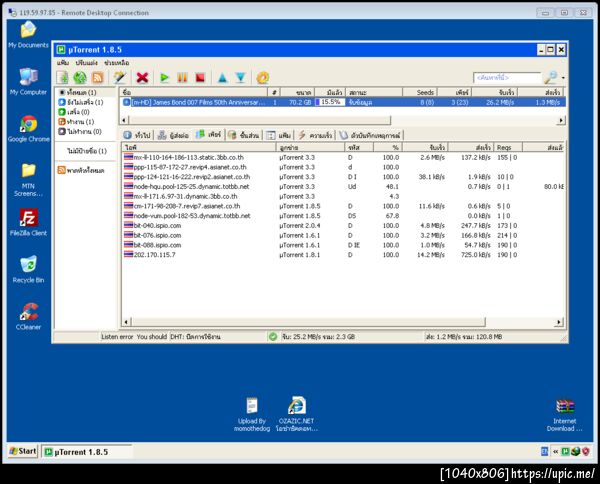Click the peers list horizontal scrollbar

coord(308,322)
